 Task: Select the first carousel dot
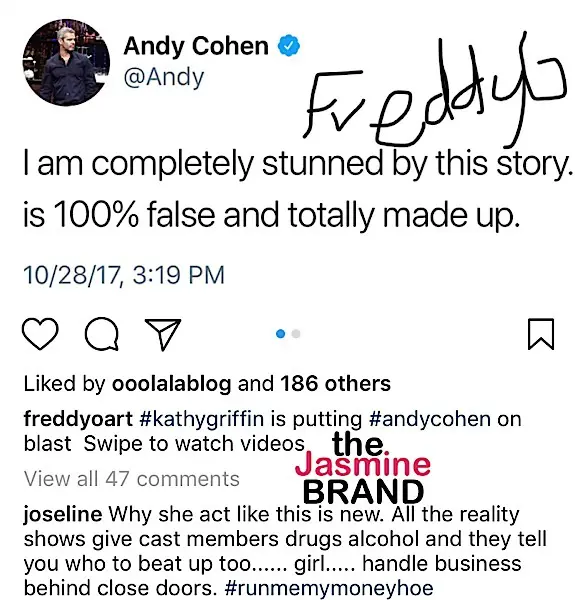click(x=280, y=334)
